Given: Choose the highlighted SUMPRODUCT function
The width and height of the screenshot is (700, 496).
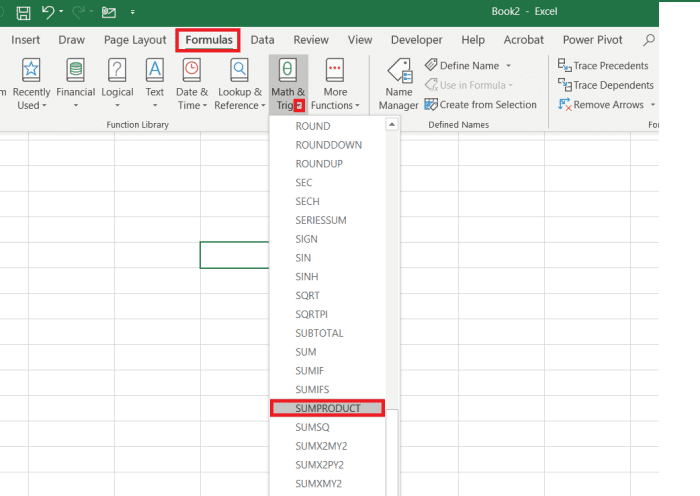Looking at the screenshot, I should click(x=328, y=408).
